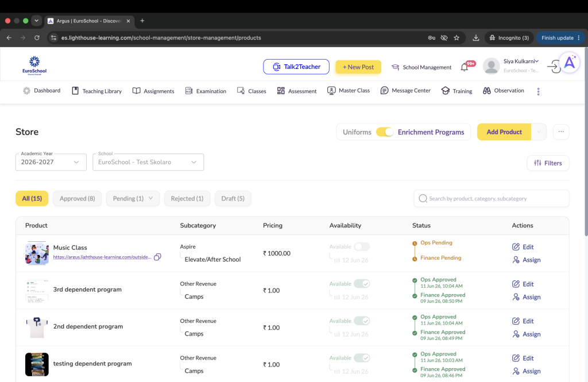The image size is (588, 382).
Task: Click browser back arrow
Action: coord(9,37)
